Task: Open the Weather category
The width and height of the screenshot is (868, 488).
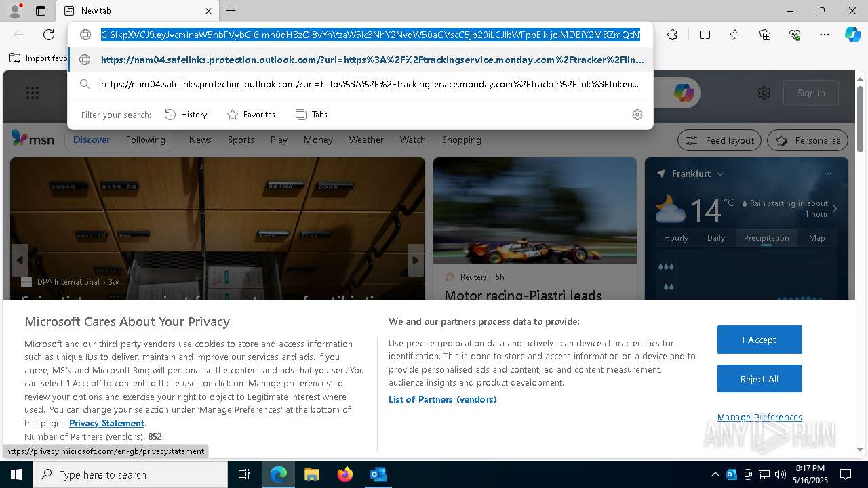Action: click(366, 140)
